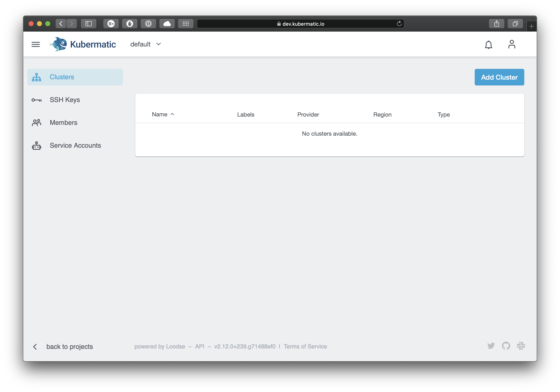The height and width of the screenshot is (392, 560).
Task: Click the notification bell icon
Action: (489, 44)
